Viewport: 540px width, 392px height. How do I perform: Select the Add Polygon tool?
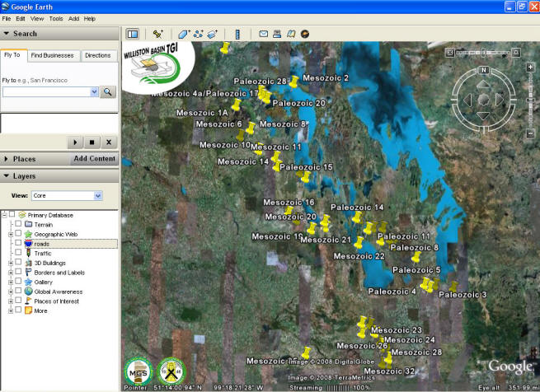(184, 34)
